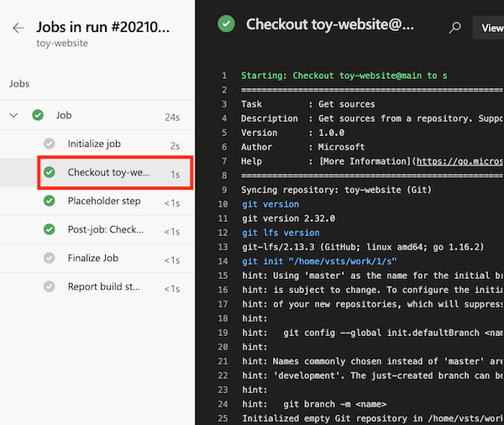Click the 'Version : 1.0.0' log line
Image resolution: width=504 pixels, height=425 pixels.
coord(292,133)
